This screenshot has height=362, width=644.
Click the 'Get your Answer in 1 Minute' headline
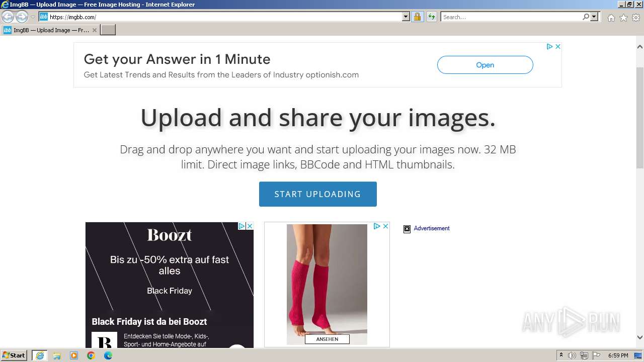point(177,59)
